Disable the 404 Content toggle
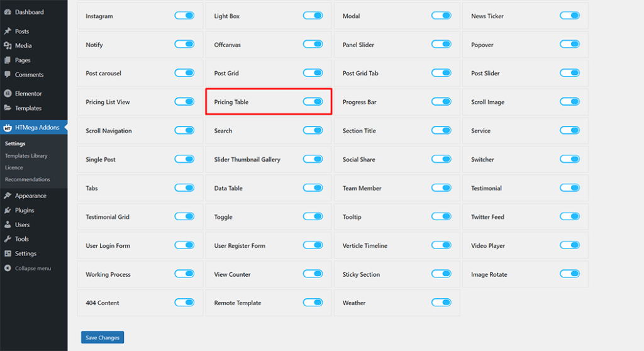This screenshot has height=351, width=644. click(184, 303)
